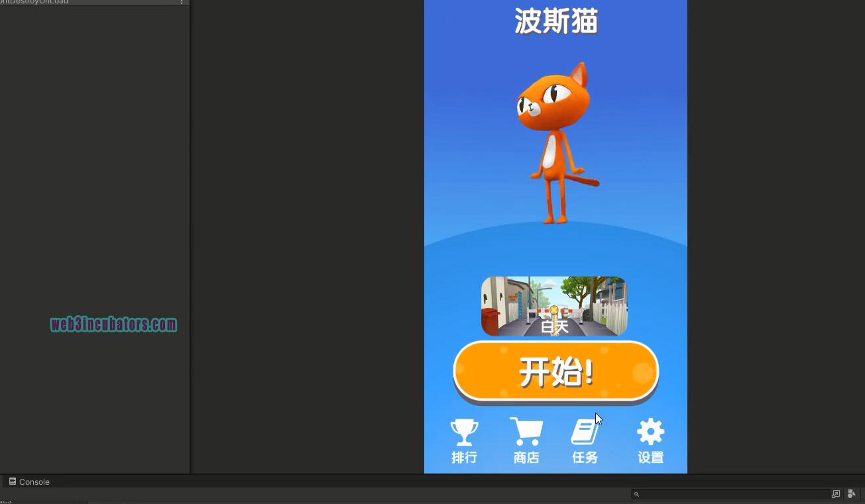865x504 pixels.
Task: Click the object filter icon at the bottom right
Action: click(852, 494)
